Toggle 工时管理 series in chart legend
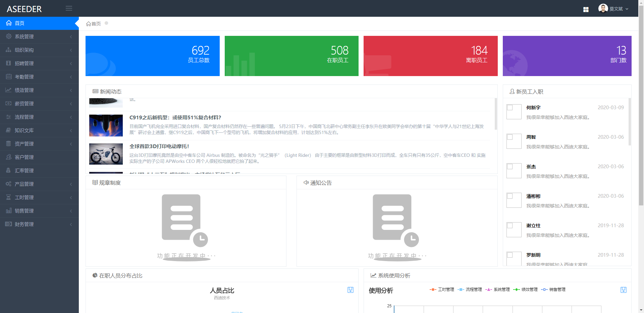Viewport: 644px width, 313px height. 442,289
